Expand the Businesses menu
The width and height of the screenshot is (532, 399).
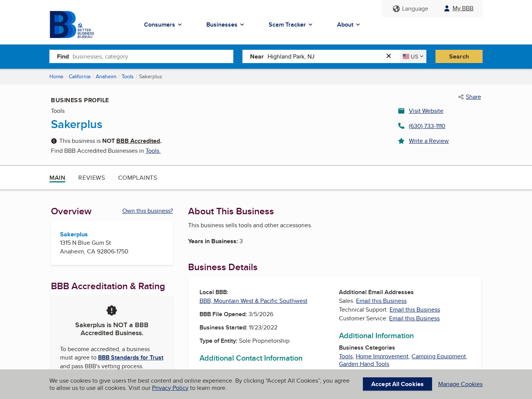click(225, 25)
